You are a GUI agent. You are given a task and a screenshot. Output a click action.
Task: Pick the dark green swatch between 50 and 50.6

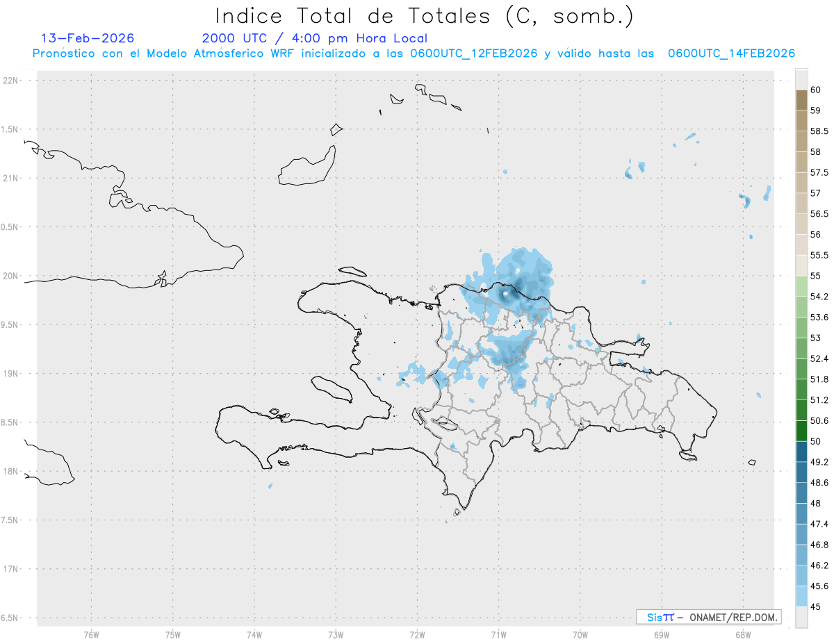pyautogui.click(x=801, y=431)
